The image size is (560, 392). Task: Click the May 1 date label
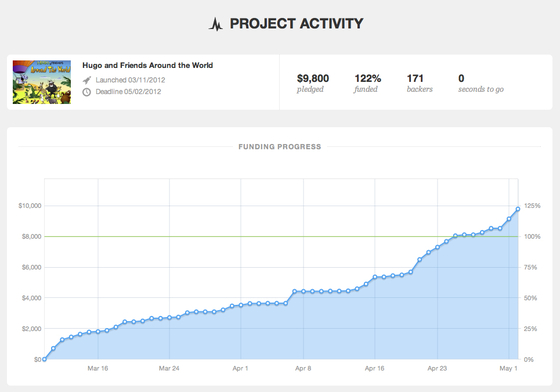pos(508,368)
